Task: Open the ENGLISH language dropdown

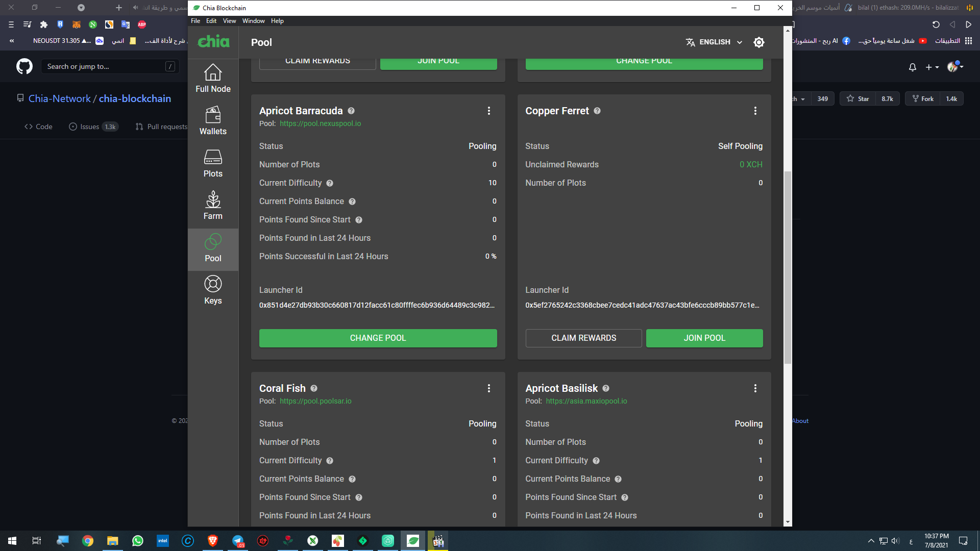Action: 714,42
